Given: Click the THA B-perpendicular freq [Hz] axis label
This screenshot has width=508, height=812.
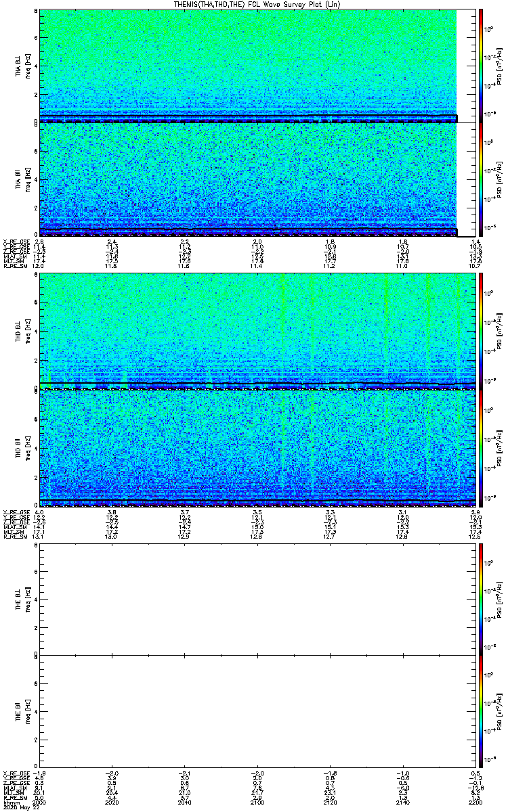Looking at the screenshot, I should [x=28, y=66].
